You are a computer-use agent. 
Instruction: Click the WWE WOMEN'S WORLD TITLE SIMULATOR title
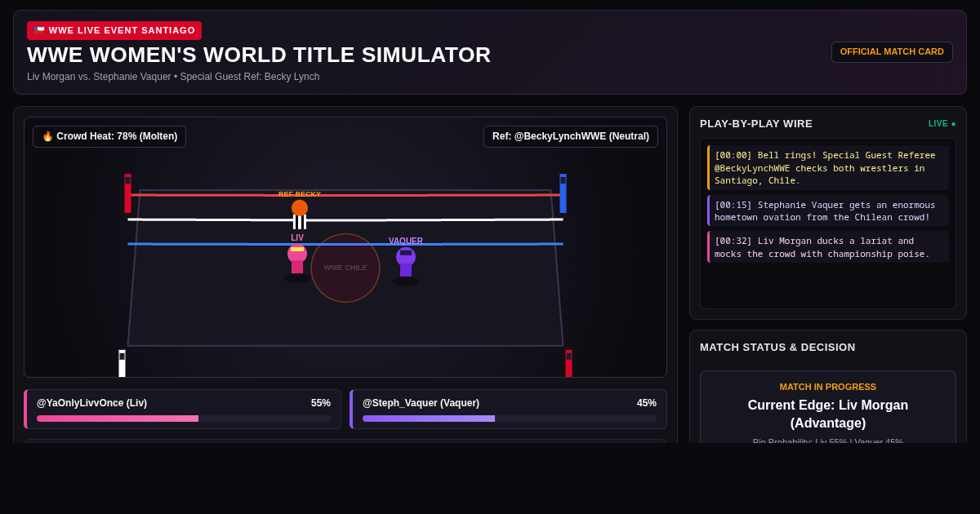[x=259, y=55]
